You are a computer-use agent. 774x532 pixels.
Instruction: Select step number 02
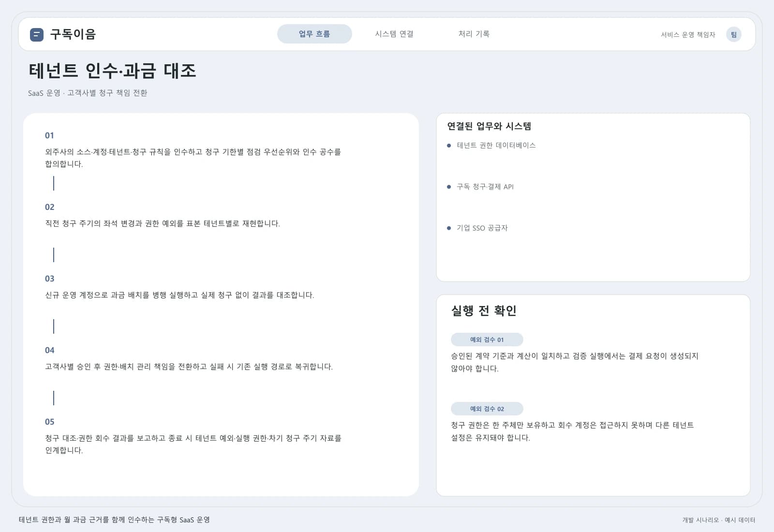pos(49,207)
